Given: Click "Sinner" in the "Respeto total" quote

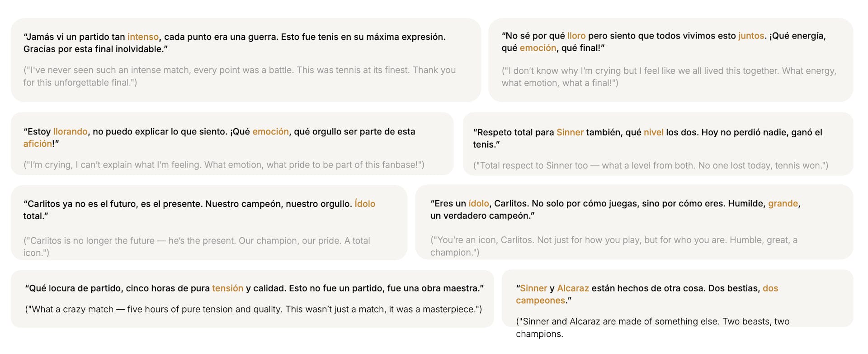Looking at the screenshot, I should 570,133.
